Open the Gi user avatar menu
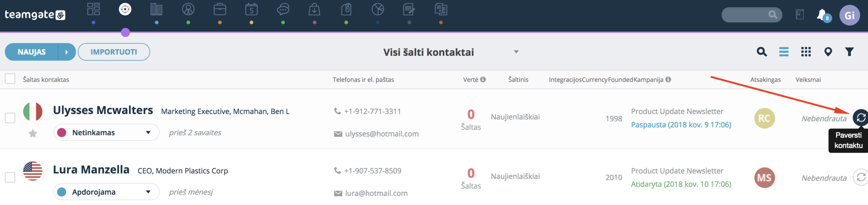The width and height of the screenshot is (868, 205). (850, 15)
